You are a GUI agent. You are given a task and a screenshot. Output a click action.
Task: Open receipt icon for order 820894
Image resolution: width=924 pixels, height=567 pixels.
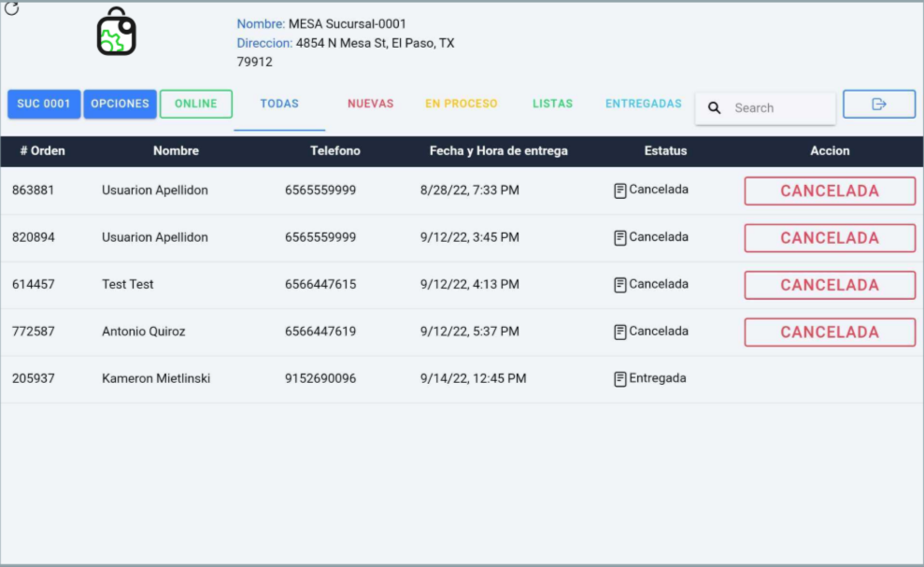coord(620,238)
